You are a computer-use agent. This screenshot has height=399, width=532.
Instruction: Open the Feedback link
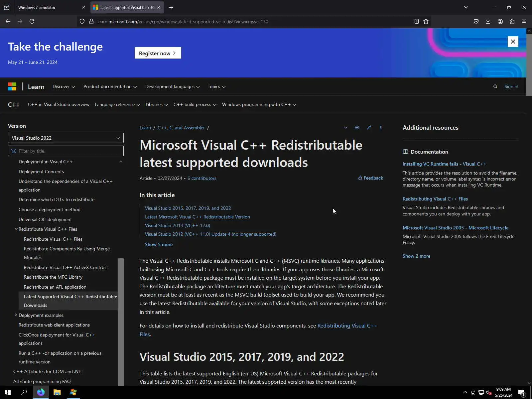pos(370,178)
